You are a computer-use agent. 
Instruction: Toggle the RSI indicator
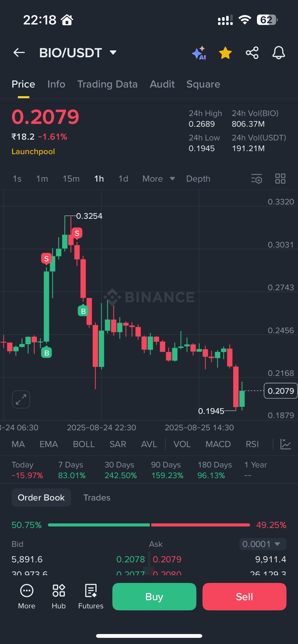click(x=252, y=444)
